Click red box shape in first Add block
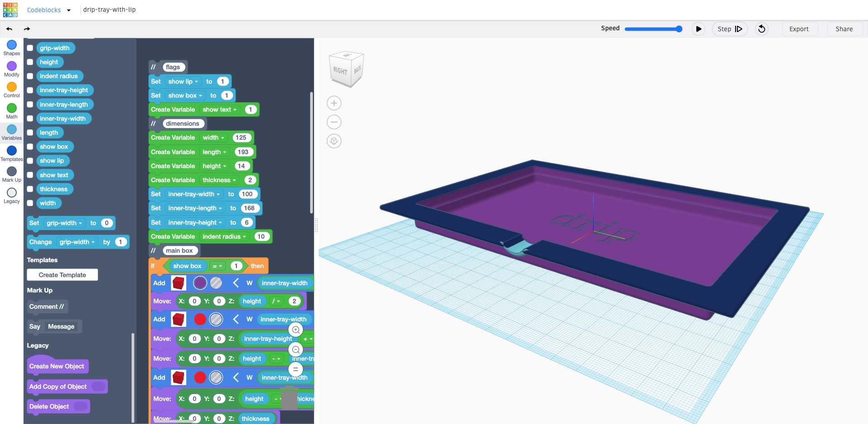This screenshot has width=868, height=424. point(179,283)
